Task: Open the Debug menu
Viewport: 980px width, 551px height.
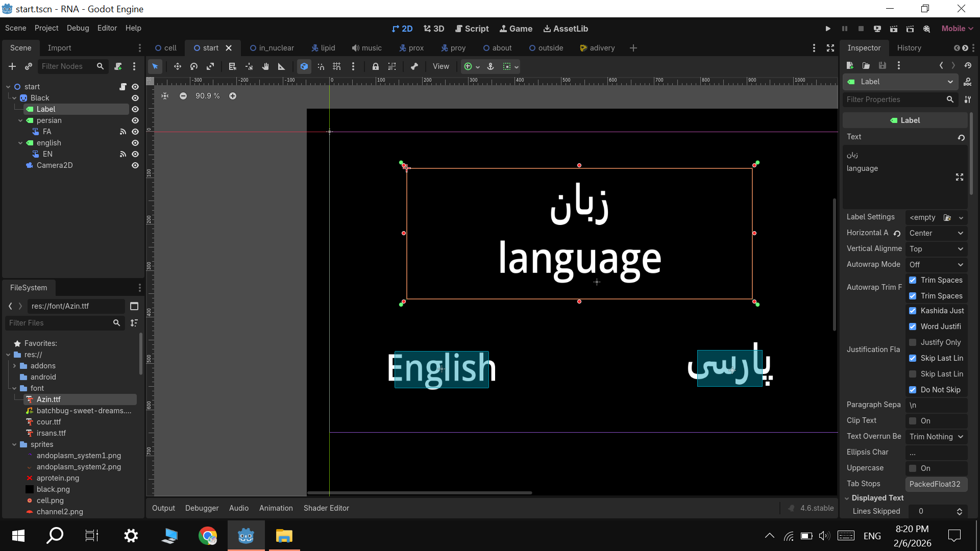Action: click(78, 28)
